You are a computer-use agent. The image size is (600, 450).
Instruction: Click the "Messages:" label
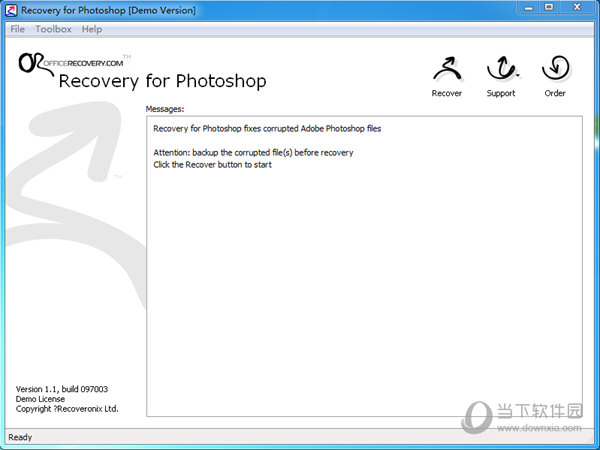pos(165,109)
